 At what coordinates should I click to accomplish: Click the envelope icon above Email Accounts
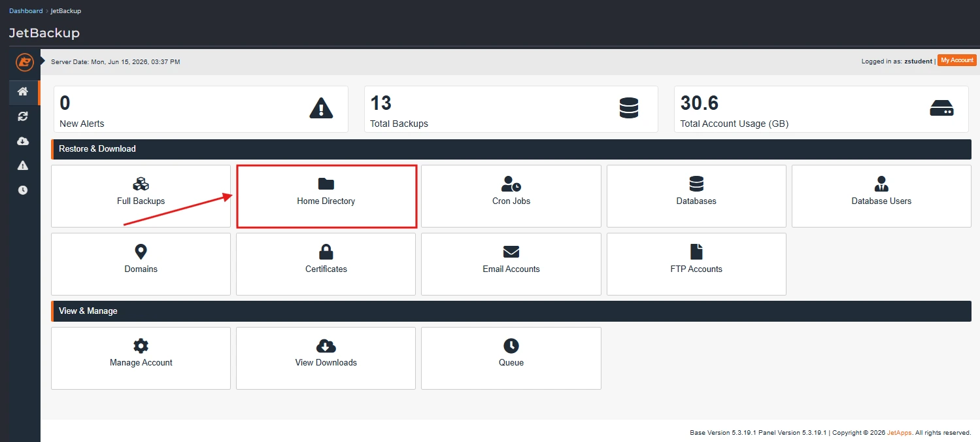click(511, 252)
